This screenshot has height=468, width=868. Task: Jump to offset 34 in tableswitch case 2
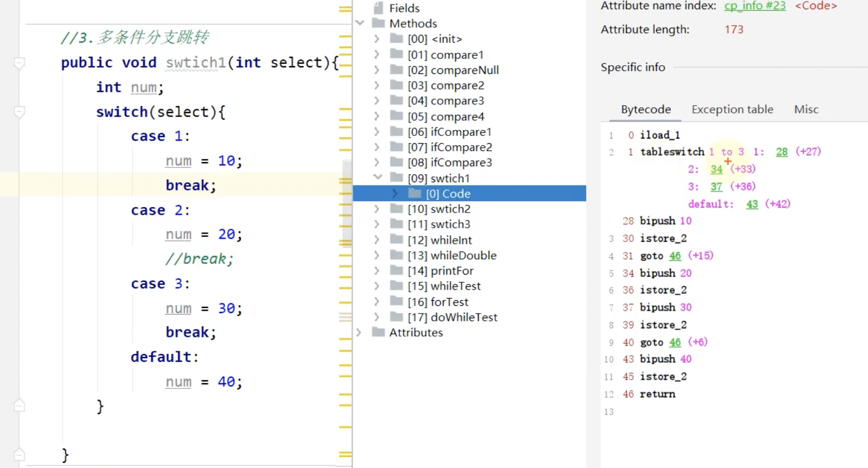click(717, 169)
